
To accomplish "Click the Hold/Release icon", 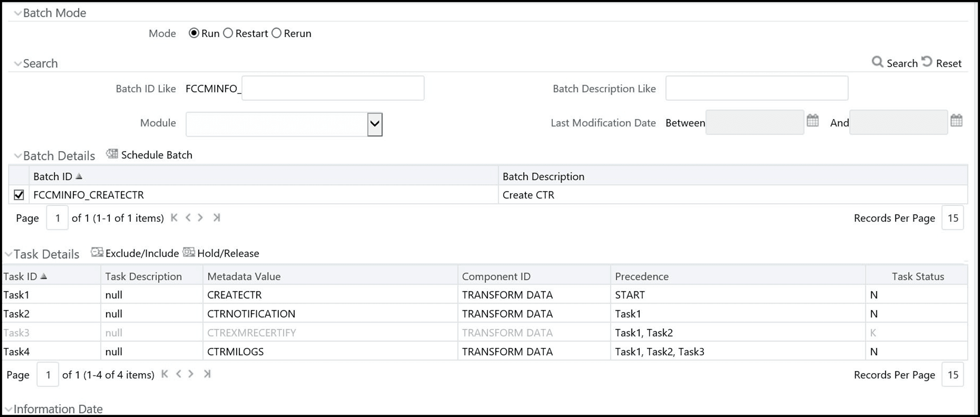I will [x=189, y=253].
